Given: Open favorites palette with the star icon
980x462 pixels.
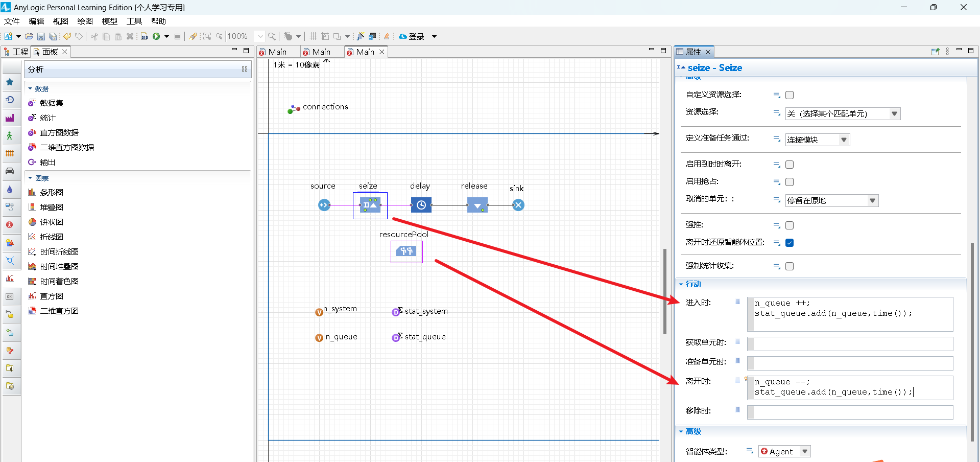Looking at the screenshot, I should (x=10, y=82).
